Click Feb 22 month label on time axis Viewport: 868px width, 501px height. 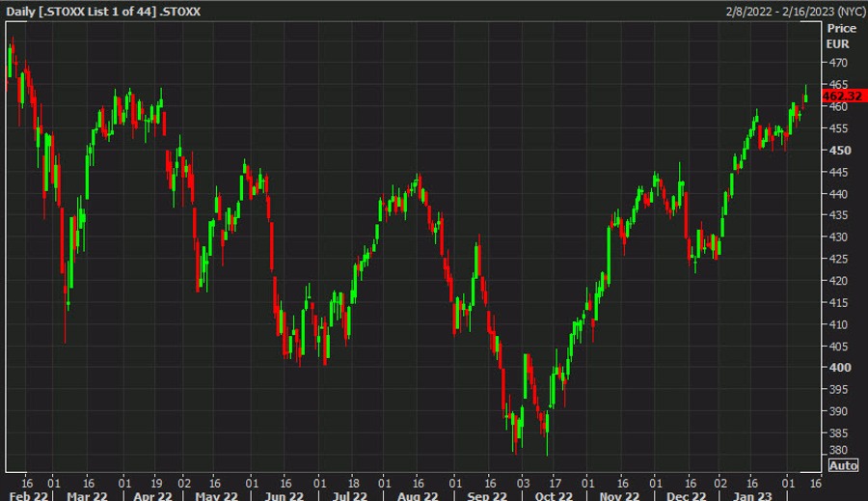[26, 495]
